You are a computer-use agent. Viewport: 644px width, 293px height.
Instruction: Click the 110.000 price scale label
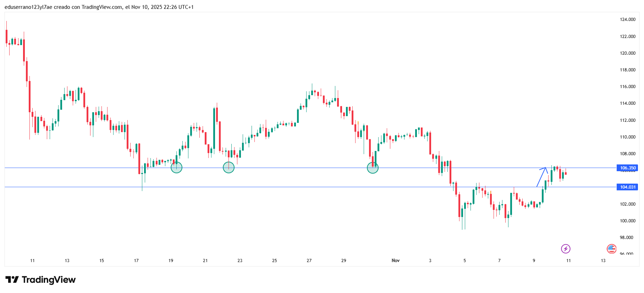(627, 137)
